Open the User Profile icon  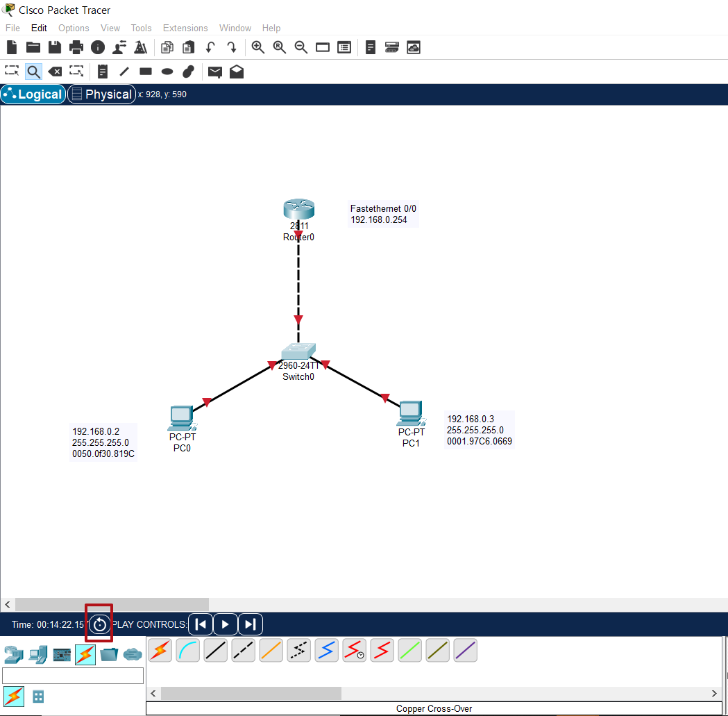(119, 47)
